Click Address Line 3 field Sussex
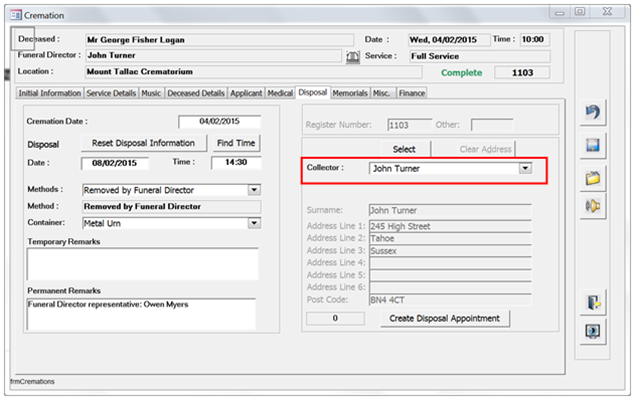 tap(450, 251)
